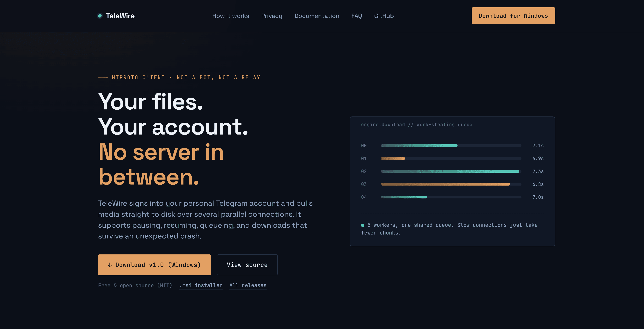
Task: Click the "MTPROTO CLIENT · NOT A BOT, NOT A RELAY" tagline
Action: click(186, 77)
